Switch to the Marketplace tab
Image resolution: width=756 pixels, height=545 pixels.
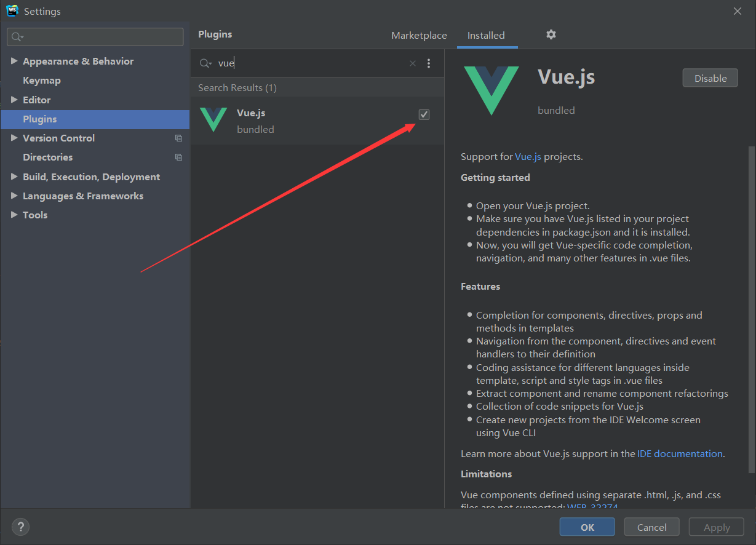[419, 36]
